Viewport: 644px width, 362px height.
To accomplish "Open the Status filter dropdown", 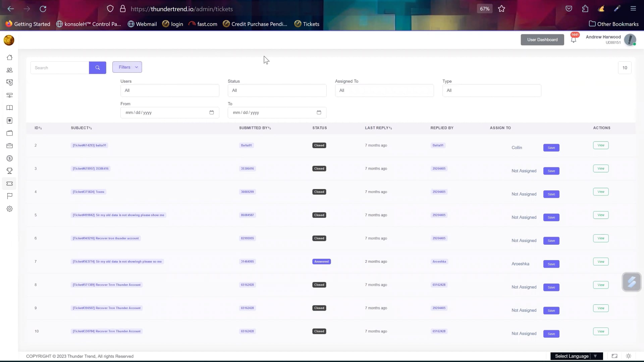I will (277, 90).
